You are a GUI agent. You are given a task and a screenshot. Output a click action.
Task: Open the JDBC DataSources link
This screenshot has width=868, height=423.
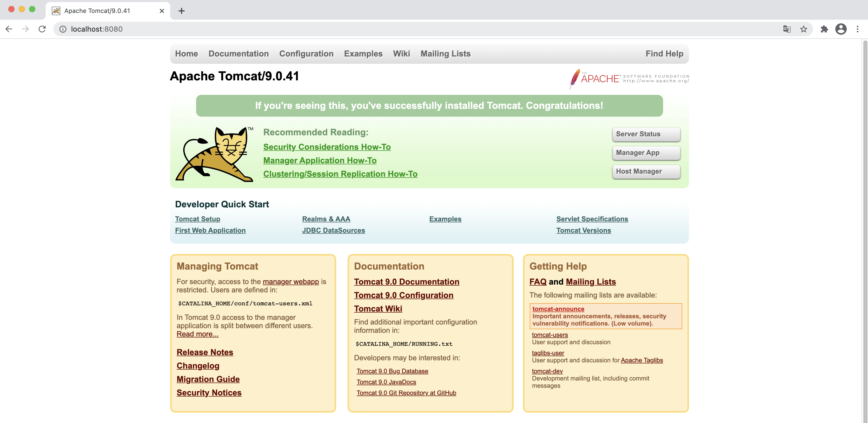point(333,230)
